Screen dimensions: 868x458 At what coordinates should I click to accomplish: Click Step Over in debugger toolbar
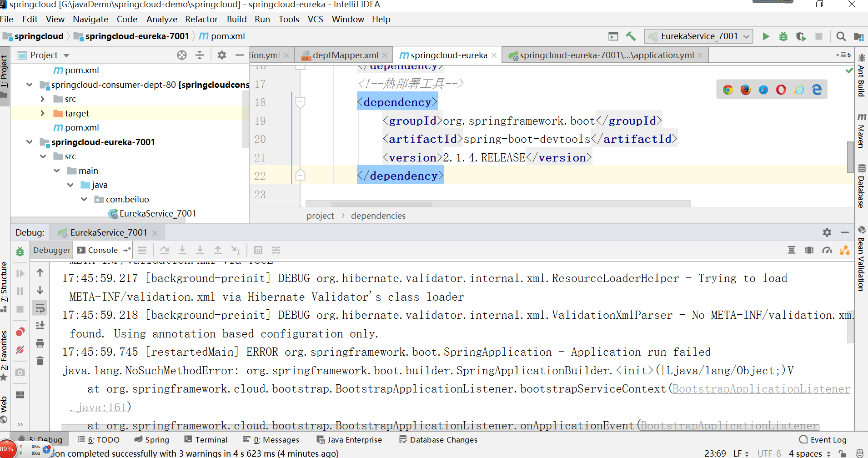click(x=165, y=250)
